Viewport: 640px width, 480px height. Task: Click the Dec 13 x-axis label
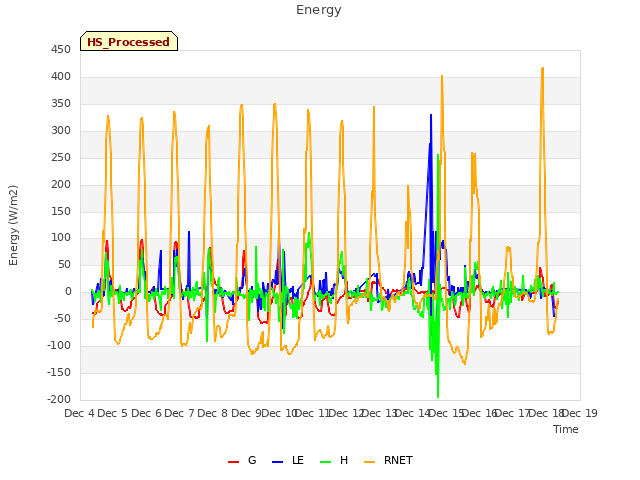[379, 413]
